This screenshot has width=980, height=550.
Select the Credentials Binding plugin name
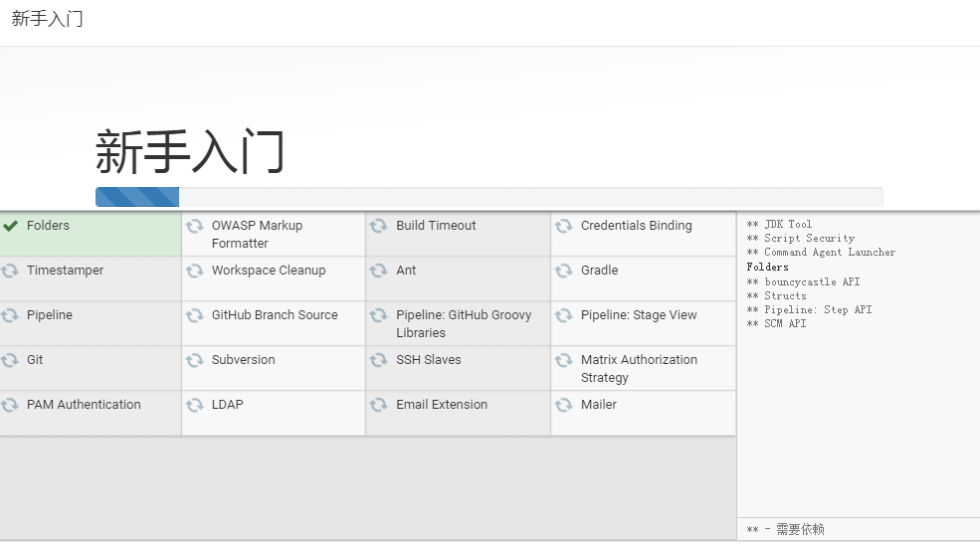click(x=636, y=225)
